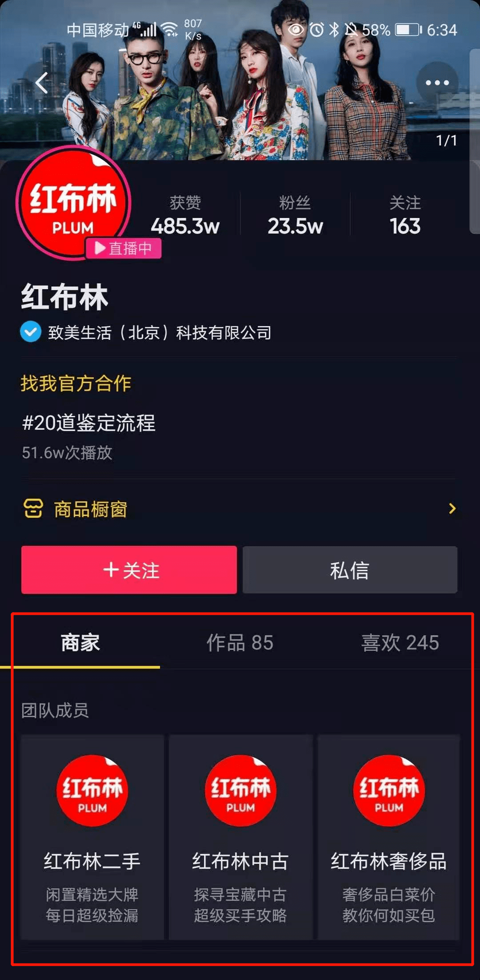Tap the blue verified checkmark badge

31,332
